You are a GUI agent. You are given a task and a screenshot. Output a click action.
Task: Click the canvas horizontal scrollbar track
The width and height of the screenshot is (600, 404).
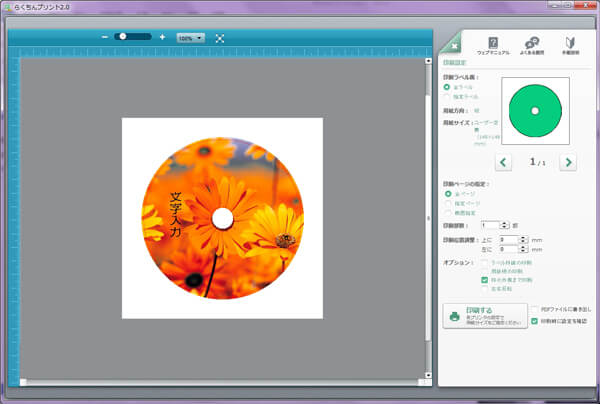point(223,382)
